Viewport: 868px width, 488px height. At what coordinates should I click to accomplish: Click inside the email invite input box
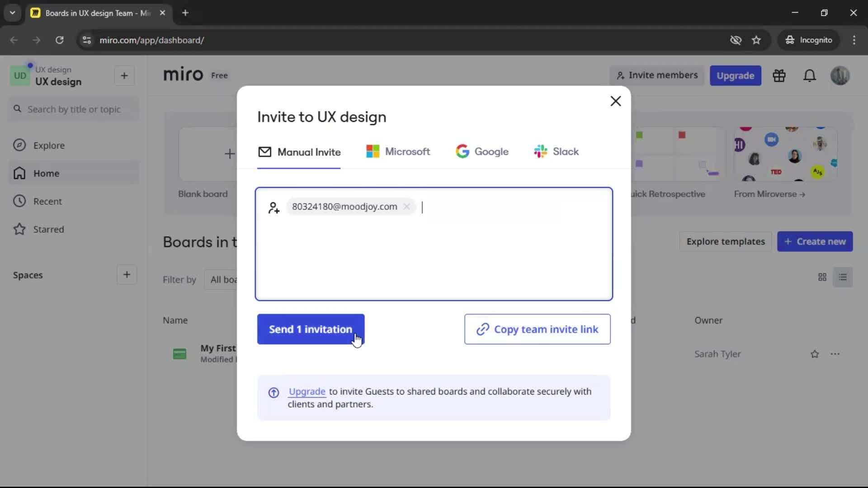click(434, 244)
